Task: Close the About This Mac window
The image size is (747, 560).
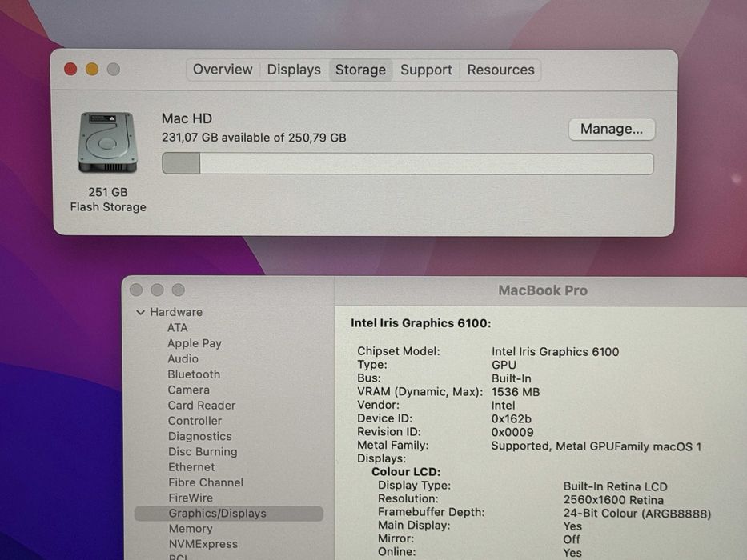Action: 70,69
